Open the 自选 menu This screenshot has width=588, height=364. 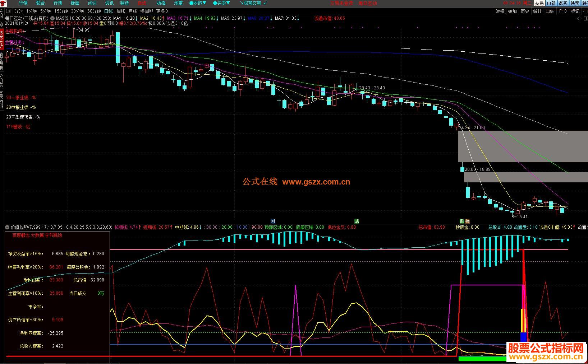point(142,3)
